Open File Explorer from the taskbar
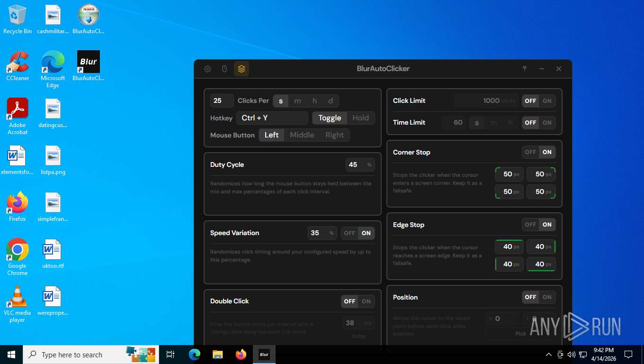Image resolution: width=644 pixels, height=364 pixels. click(x=218, y=355)
